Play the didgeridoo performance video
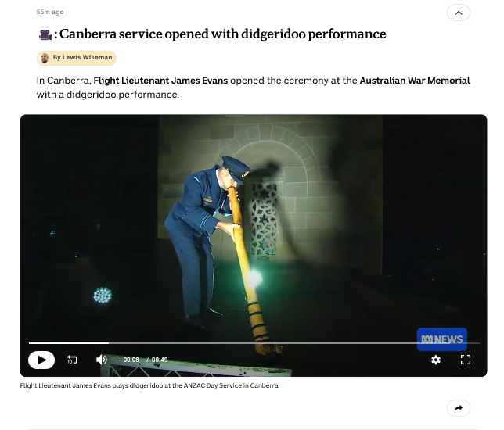Screen dimensions: 504x430 (41, 360)
